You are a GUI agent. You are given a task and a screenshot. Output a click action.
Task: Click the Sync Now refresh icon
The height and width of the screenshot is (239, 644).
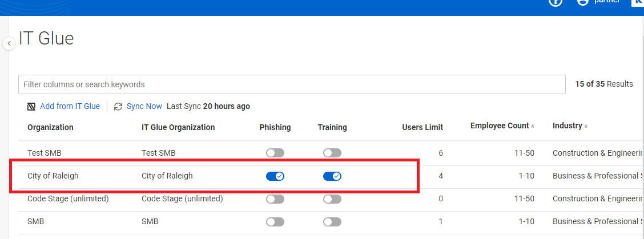tap(118, 107)
